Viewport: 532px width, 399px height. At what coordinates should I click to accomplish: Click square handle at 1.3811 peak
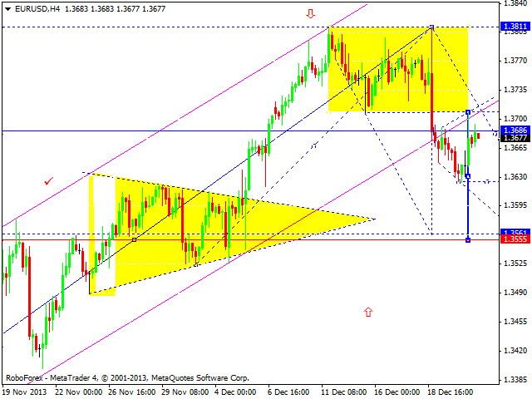point(431,27)
